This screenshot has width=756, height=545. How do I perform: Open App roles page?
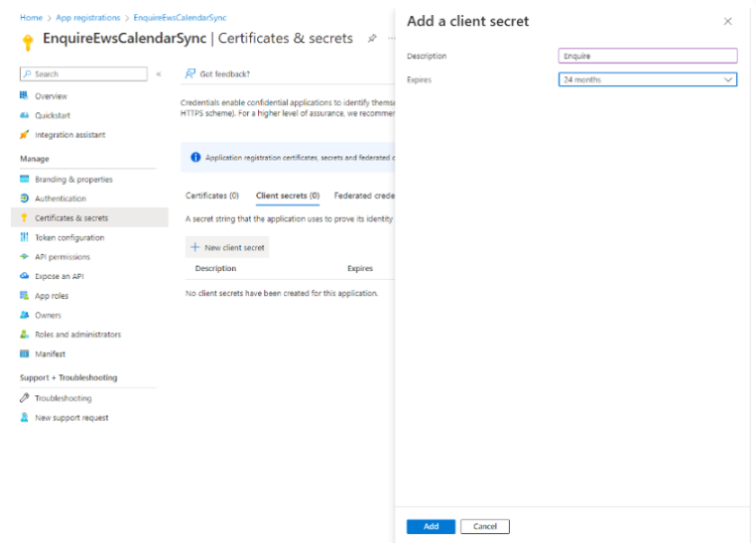click(52, 296)
